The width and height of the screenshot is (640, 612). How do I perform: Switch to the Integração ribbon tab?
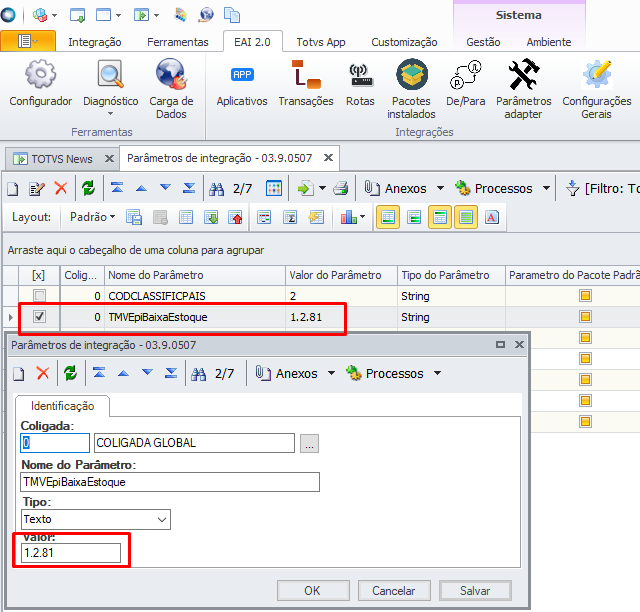coord(95,42)
